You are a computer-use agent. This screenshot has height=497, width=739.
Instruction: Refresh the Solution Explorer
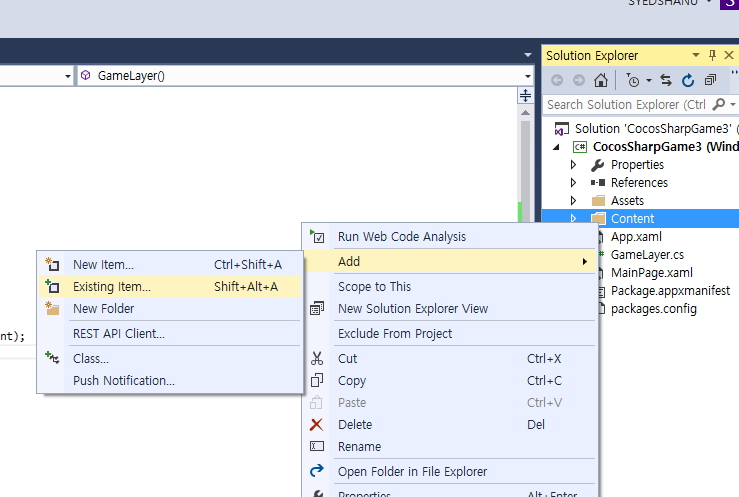click(688, 80)
